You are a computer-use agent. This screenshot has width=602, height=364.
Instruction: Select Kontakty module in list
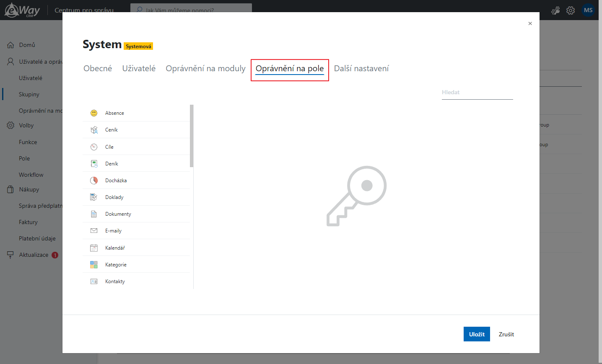tap(136, 281)
